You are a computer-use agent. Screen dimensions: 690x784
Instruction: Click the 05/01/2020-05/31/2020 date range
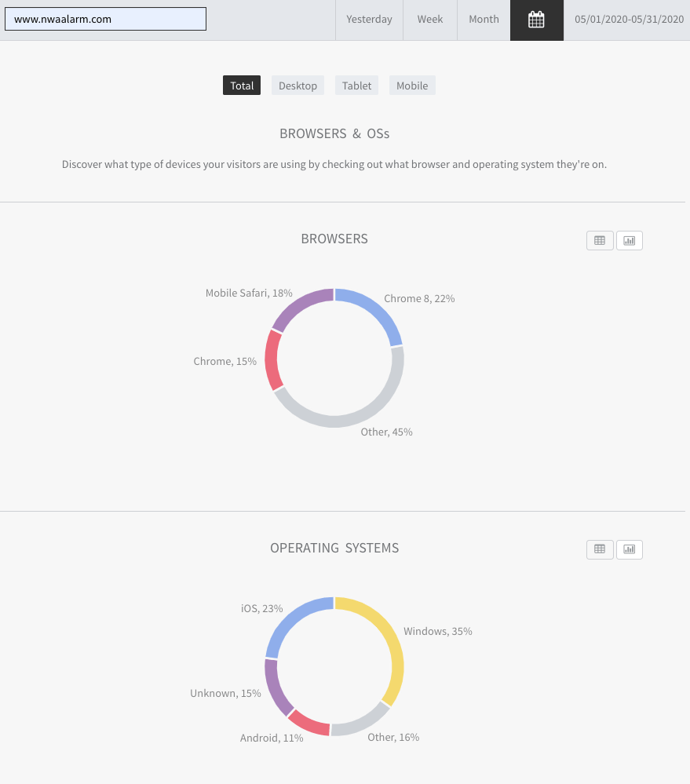(629, 20)
